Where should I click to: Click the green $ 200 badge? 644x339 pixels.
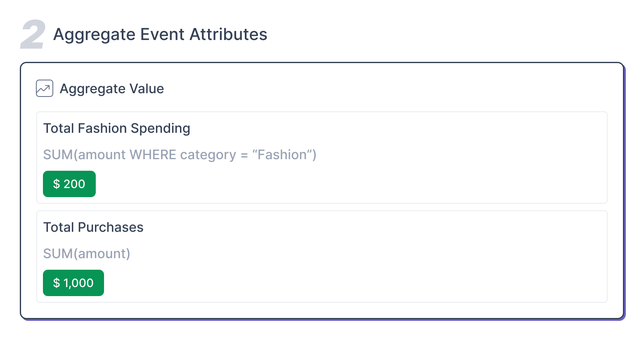[x=69, y=184]
